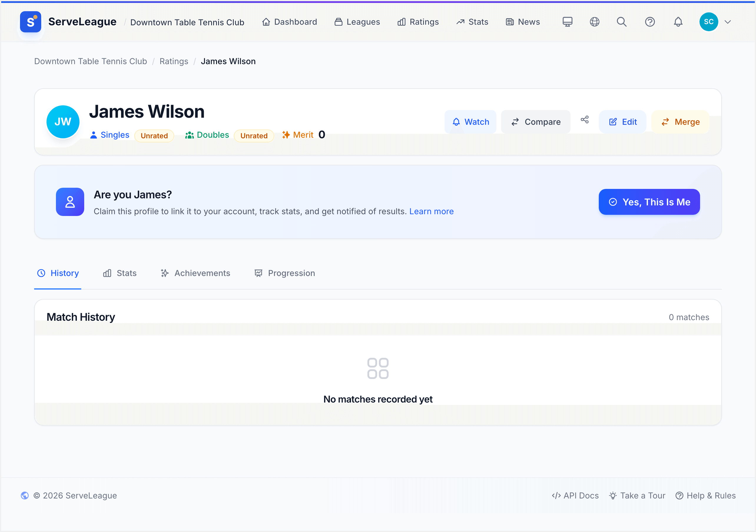This screenshot has height=532, width=756.
Task: Open API Docs footer link
Action: point(575,496)
